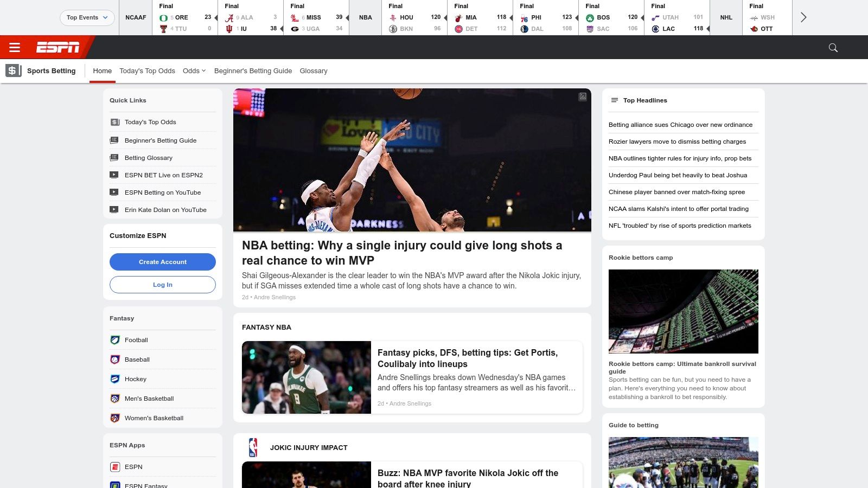Open Underdog Paul vs Joshua betting headline
The width and height of the screenshot is (868, 488).
click(x=678, y=175)
